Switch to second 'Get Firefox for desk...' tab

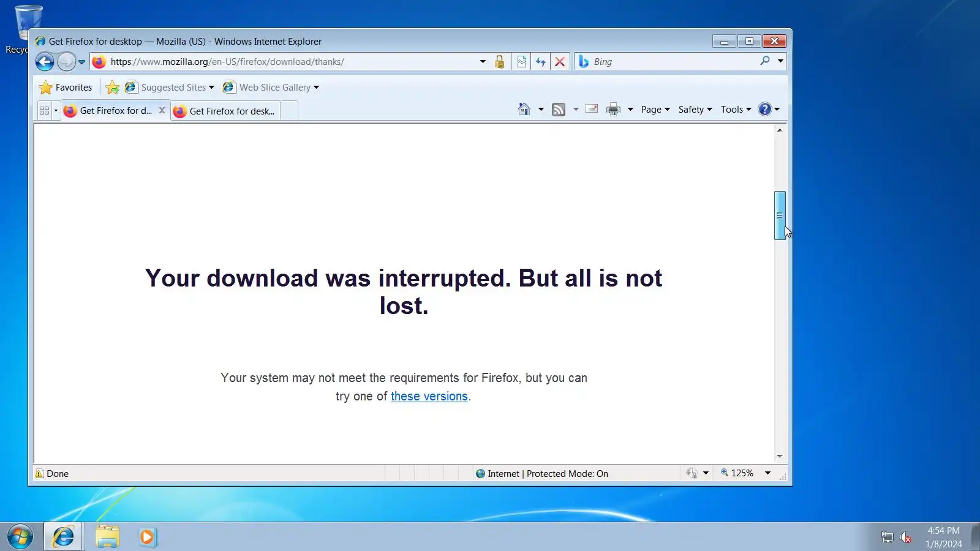[x=225, y=111]
